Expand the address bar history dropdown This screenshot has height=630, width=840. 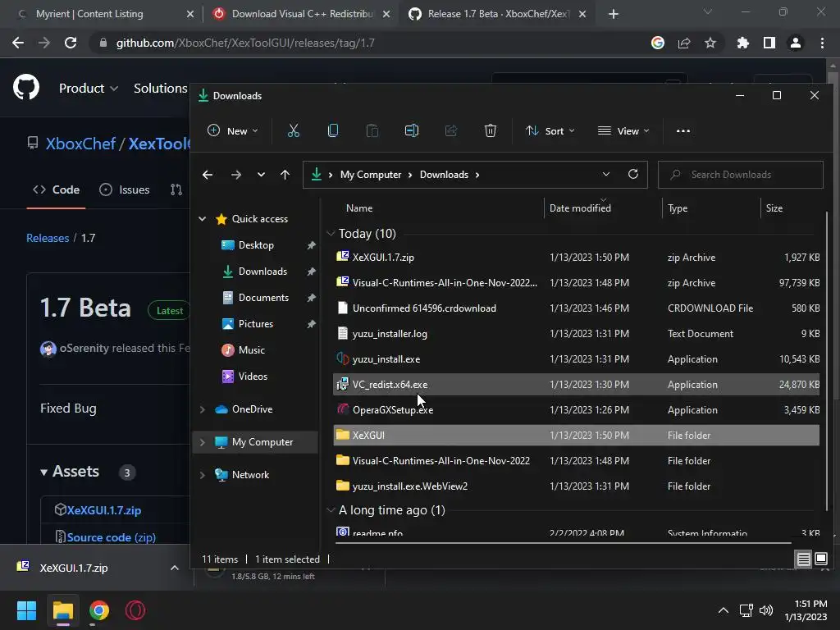(606, 174)
